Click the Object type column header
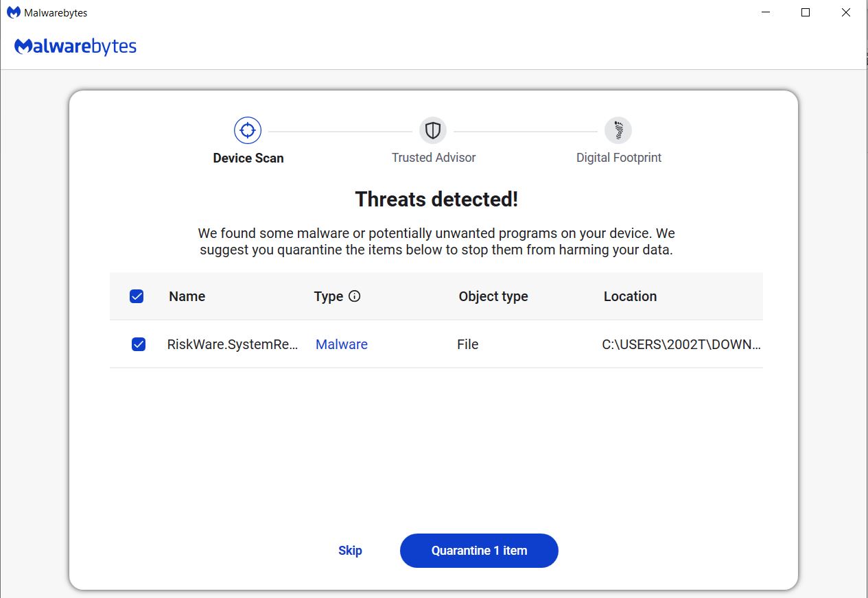Image resolution: width=868 pixels, height=598 pixels. (493, 296)
